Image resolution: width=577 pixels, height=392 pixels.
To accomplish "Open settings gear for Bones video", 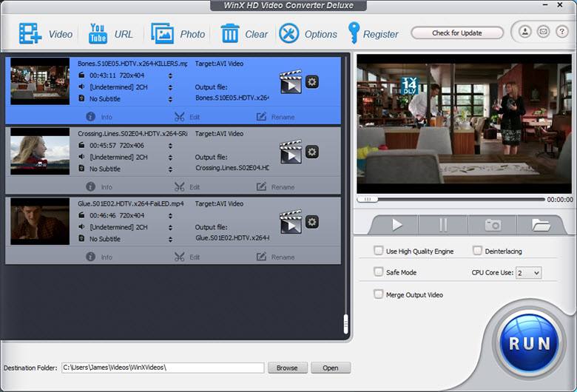I will [x=312, y=81].
